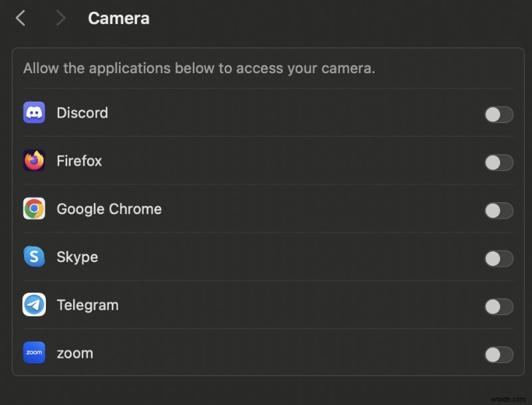
Task: Select the Skype label text
Action: 77,257
